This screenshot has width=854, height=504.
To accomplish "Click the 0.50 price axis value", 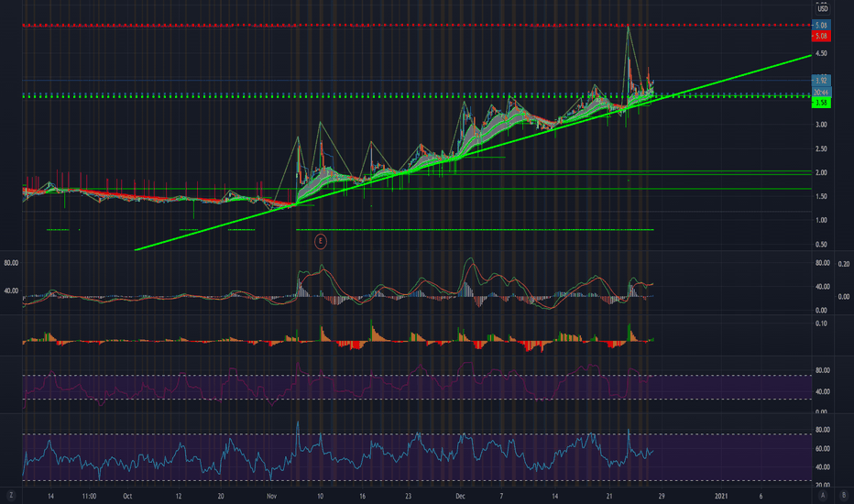I will 821,245.
